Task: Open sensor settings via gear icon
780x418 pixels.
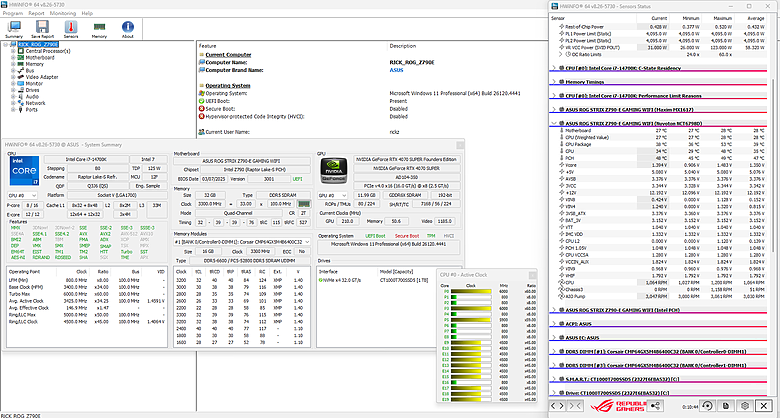Action: (x=745, y=406)
